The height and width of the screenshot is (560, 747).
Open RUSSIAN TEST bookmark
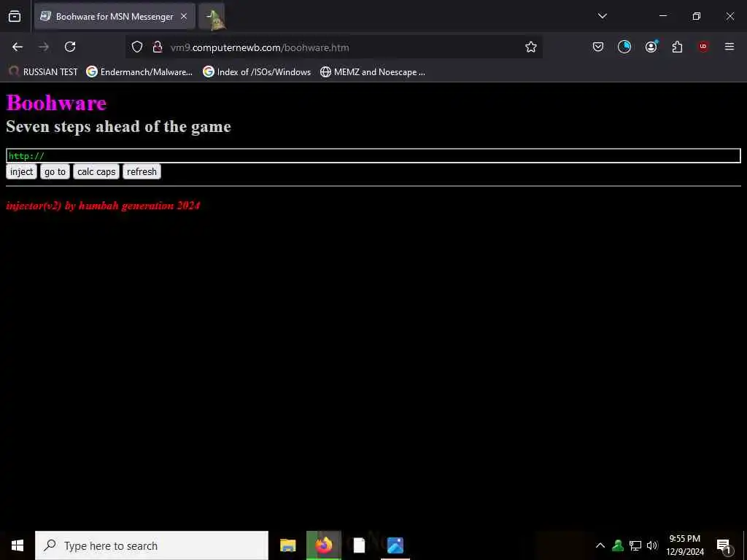pyautogui.click(x=43, y=72)
